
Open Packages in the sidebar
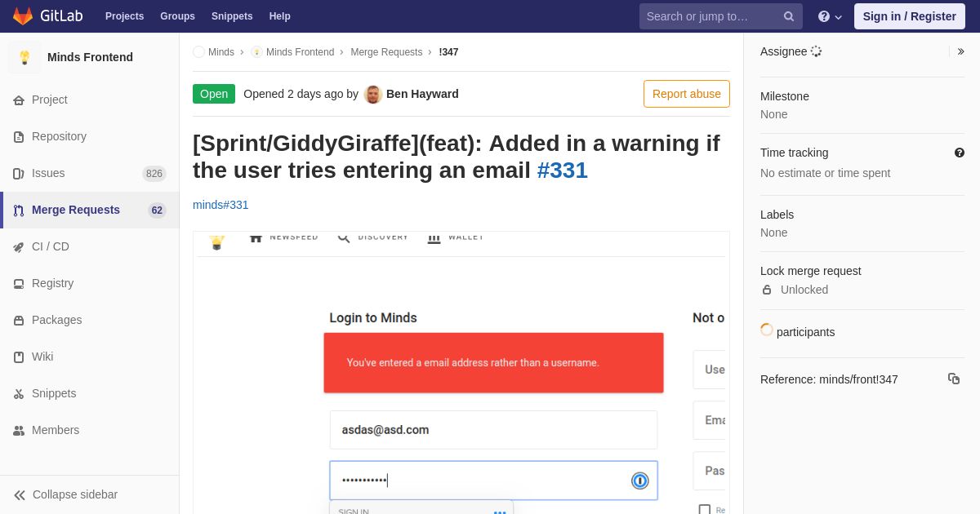coord(56,320)
